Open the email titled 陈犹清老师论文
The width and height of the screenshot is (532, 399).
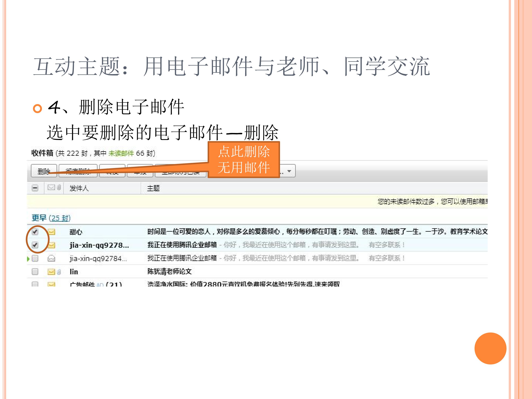[x=170, y=272]
